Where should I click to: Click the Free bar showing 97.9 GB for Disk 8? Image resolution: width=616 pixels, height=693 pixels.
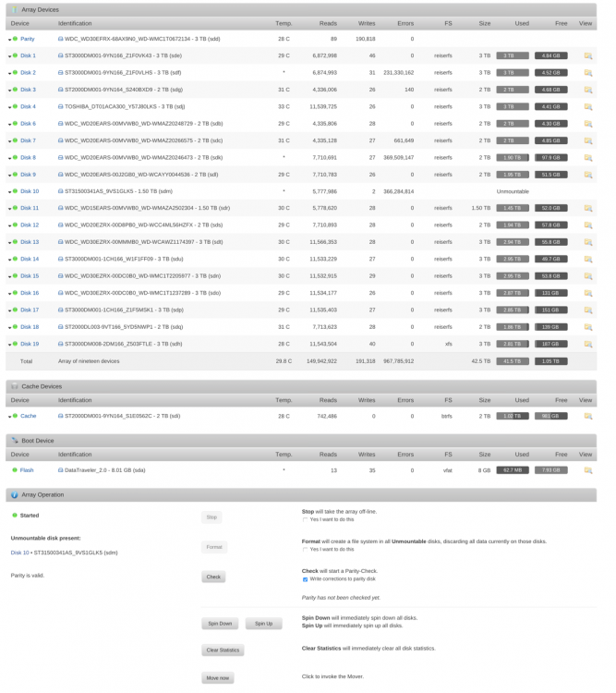pos(551,157)
